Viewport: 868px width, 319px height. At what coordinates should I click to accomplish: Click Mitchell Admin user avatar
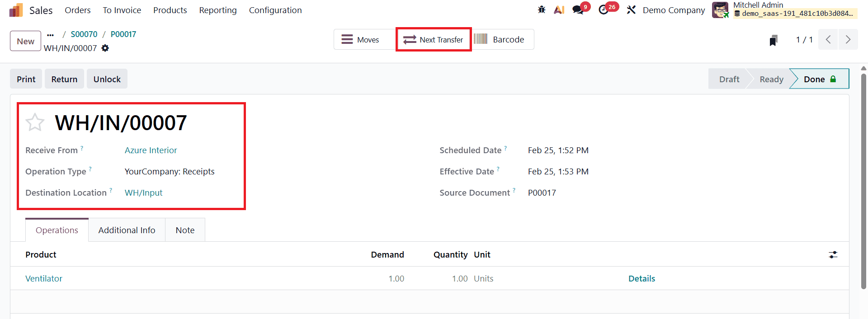720,10
